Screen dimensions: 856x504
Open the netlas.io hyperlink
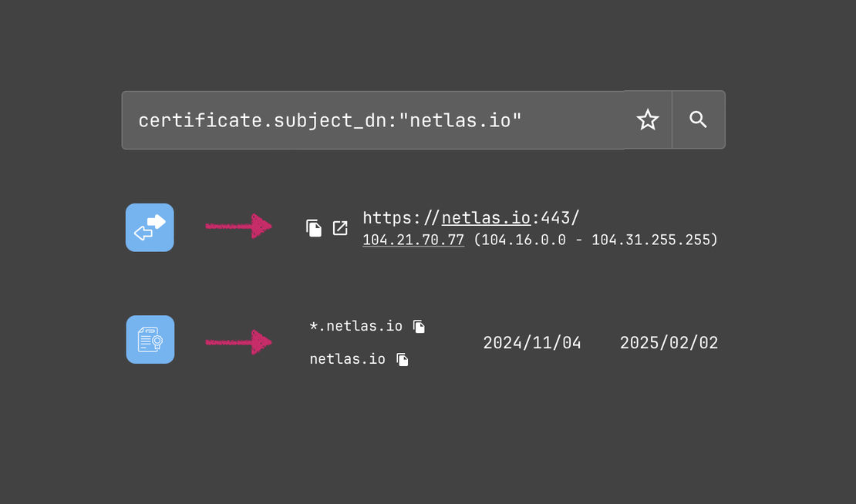click(x=486, y=217)
